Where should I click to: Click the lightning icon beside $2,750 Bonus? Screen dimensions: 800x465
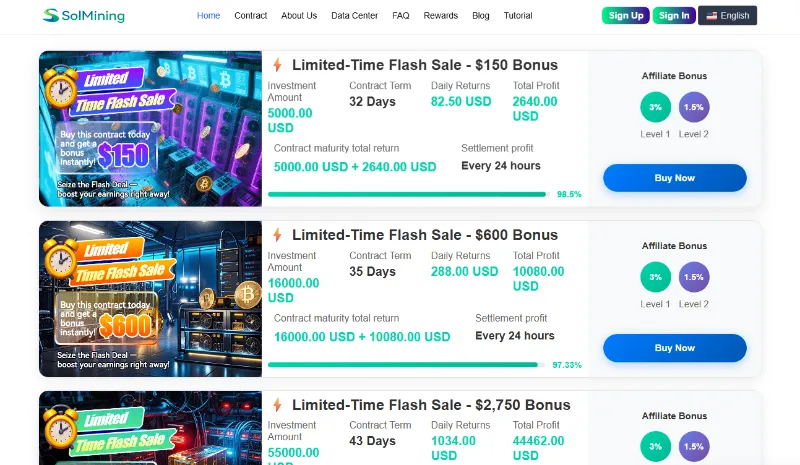tap(277, 405)
